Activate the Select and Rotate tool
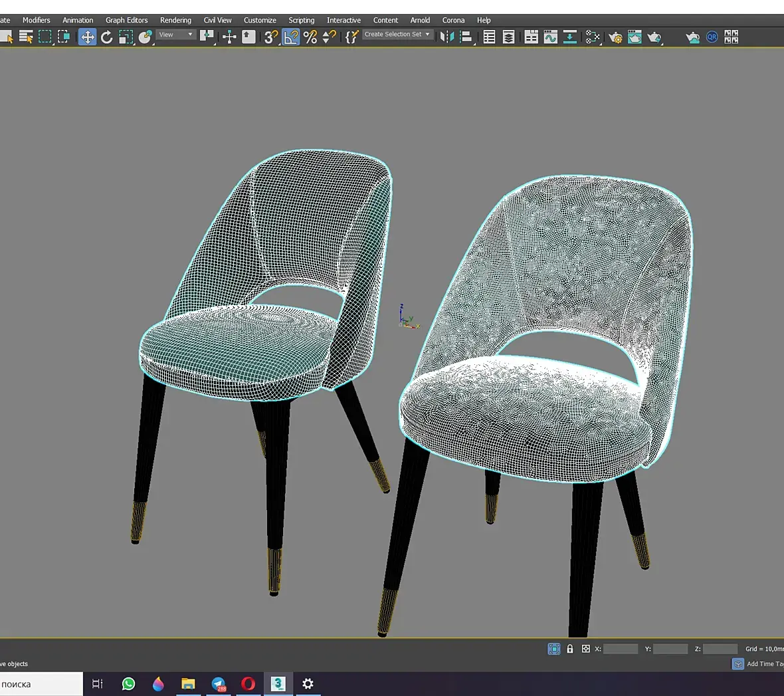This screenshot has height=696, width=784. click(x=106, y=37)
